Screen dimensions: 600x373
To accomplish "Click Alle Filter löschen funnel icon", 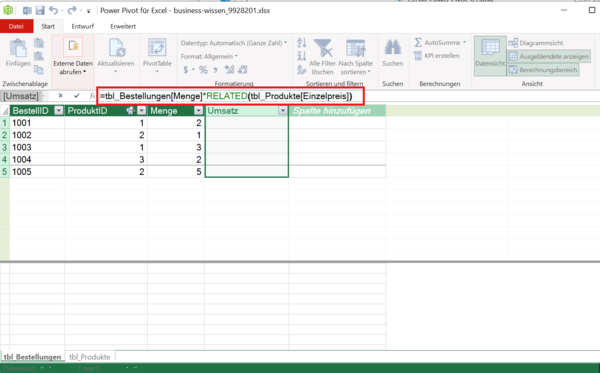I will pyautogui.click(x=323, y=49).
